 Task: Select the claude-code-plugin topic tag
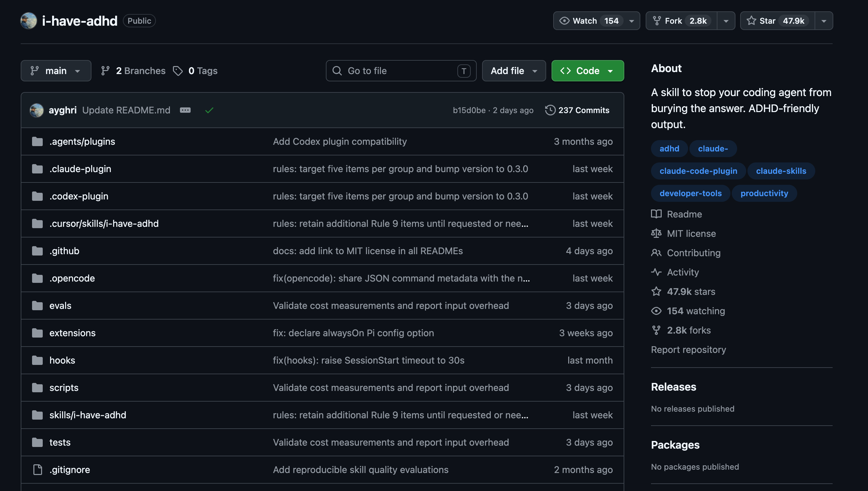tap(698, 171)
